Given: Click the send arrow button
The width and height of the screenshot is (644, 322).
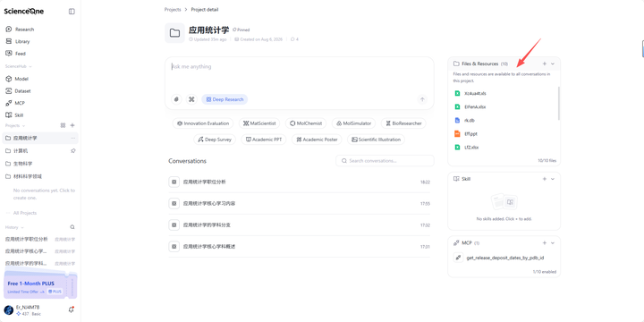Looking at the screenshot, I should coord(422,99).
